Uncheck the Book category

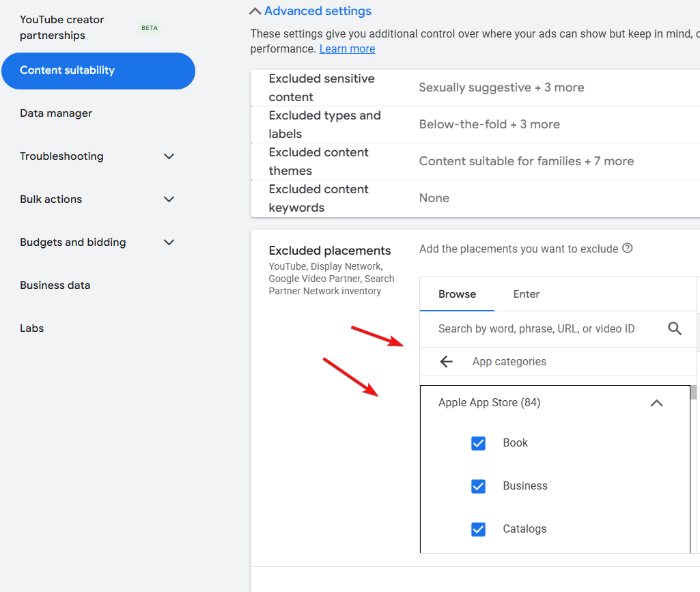coord(478,443)
